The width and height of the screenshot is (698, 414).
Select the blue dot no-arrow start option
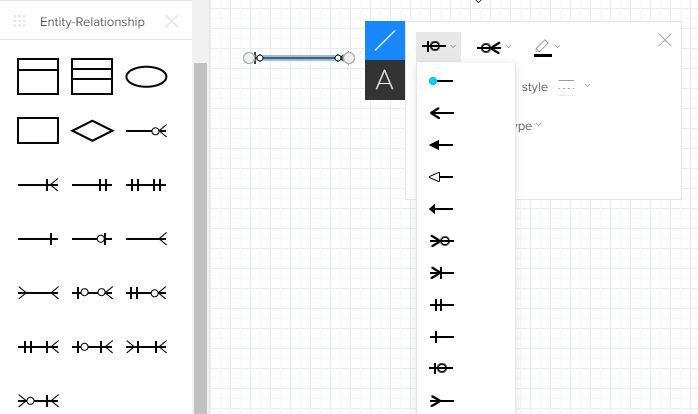point(441,81)
